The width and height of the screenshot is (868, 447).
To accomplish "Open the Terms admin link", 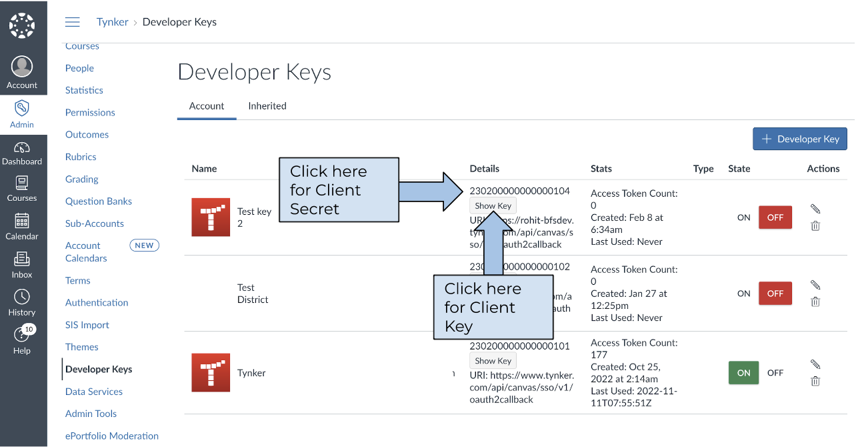I will tap(78, 280).
